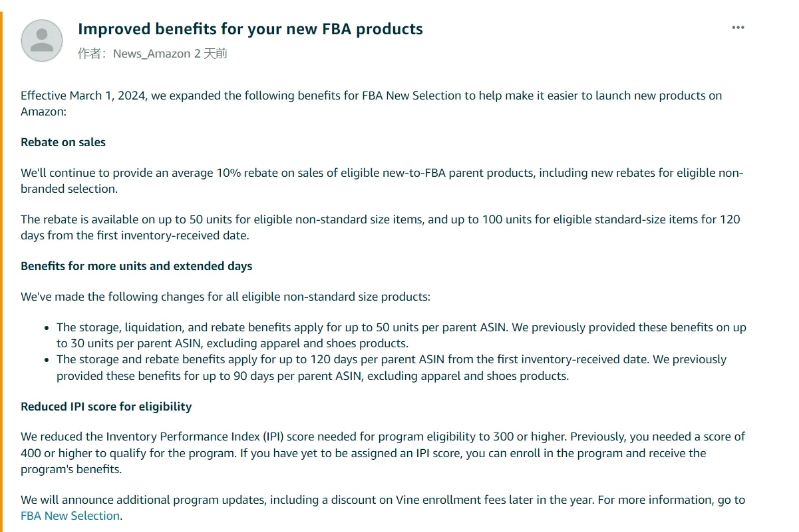Click the paragraph about 100 units for standard-size items
The width and height of the screenshot is (799, 532).
[380, 227]
